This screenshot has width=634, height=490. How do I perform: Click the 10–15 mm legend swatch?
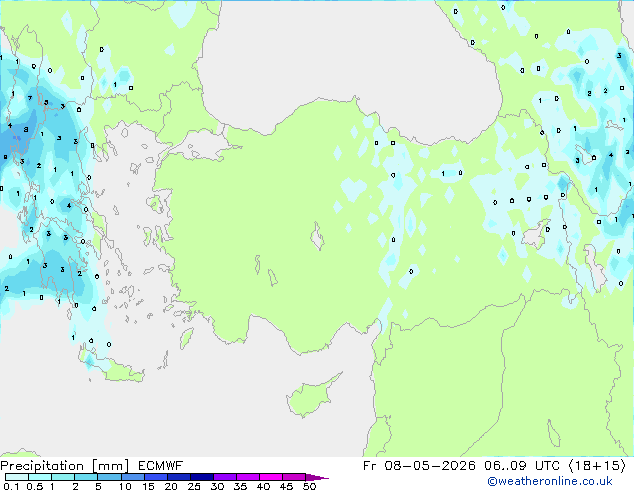coord(132,477)
